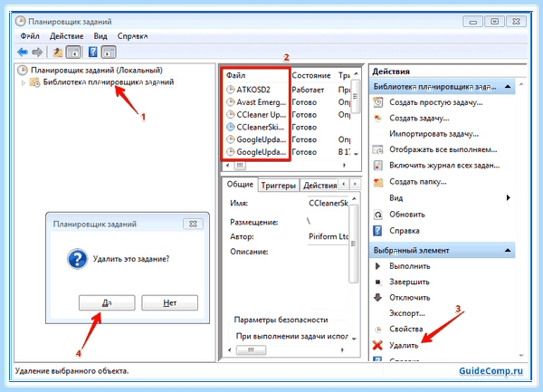The image size is (543, 392).
Task: Click the red X Удалить icon
Action: [377, 345]
